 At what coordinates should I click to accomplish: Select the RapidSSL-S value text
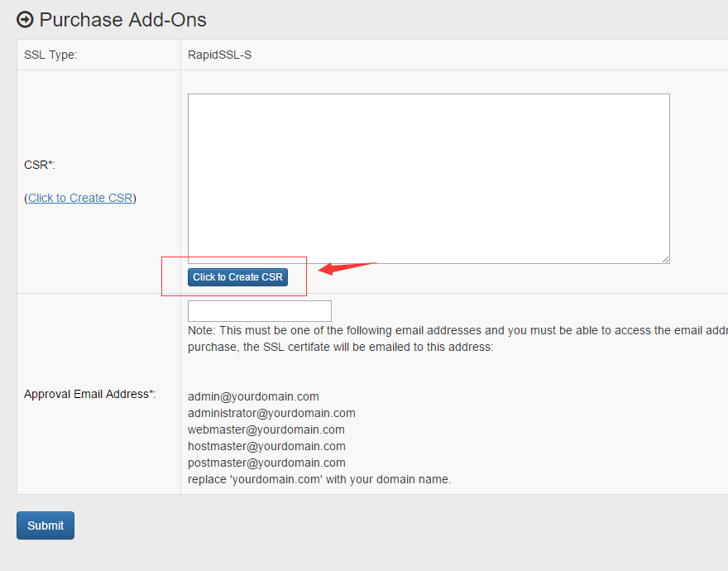pyautogui.click(x=219, y=55)
